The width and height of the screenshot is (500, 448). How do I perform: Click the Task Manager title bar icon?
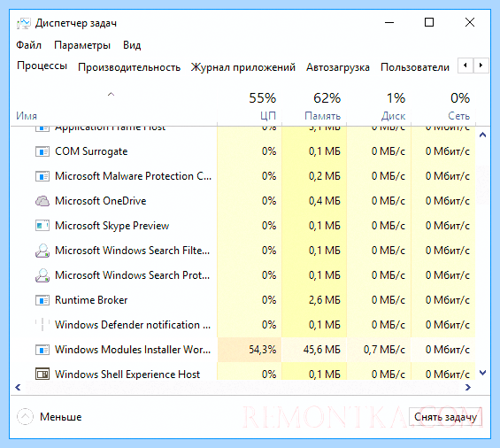[24, 23]
